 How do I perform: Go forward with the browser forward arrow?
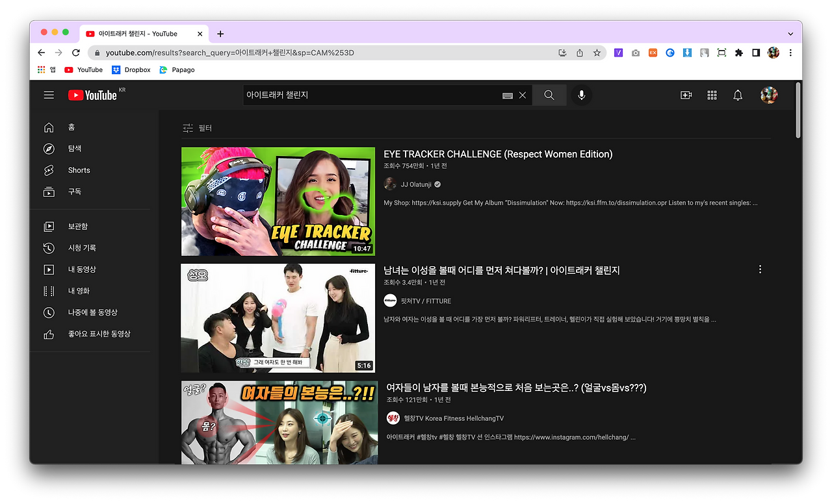click(x=58, y=53)
